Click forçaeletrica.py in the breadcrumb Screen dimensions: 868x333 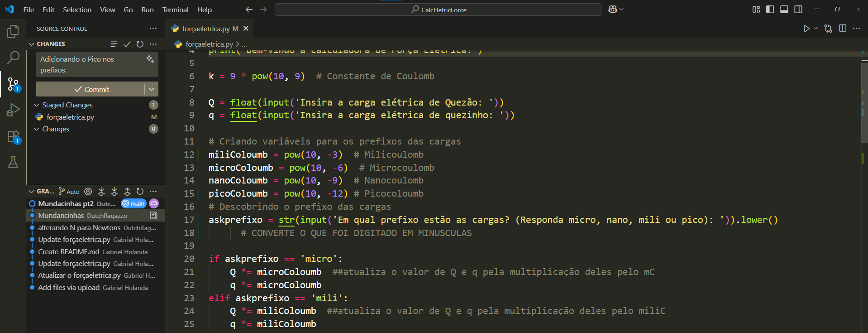pyautogui.click(x=209, y=44)
